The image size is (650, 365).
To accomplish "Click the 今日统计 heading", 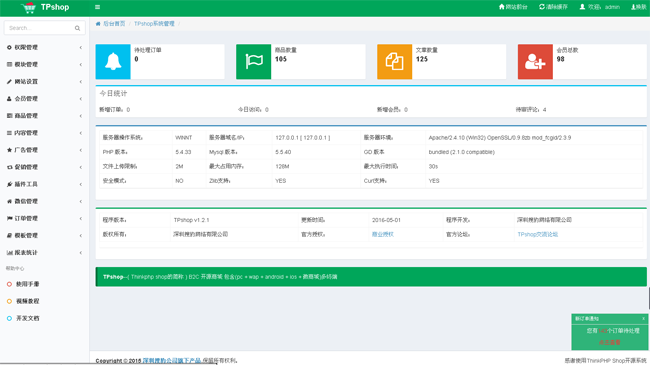I will coord(113,94).
